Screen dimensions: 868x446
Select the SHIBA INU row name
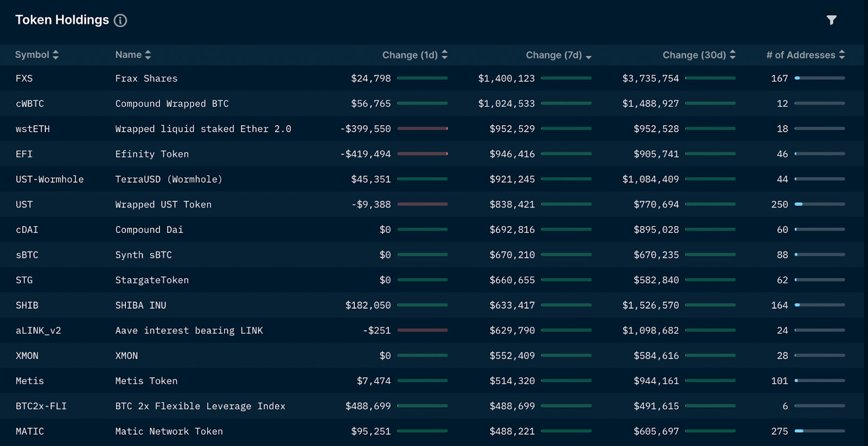coord(141,306)
